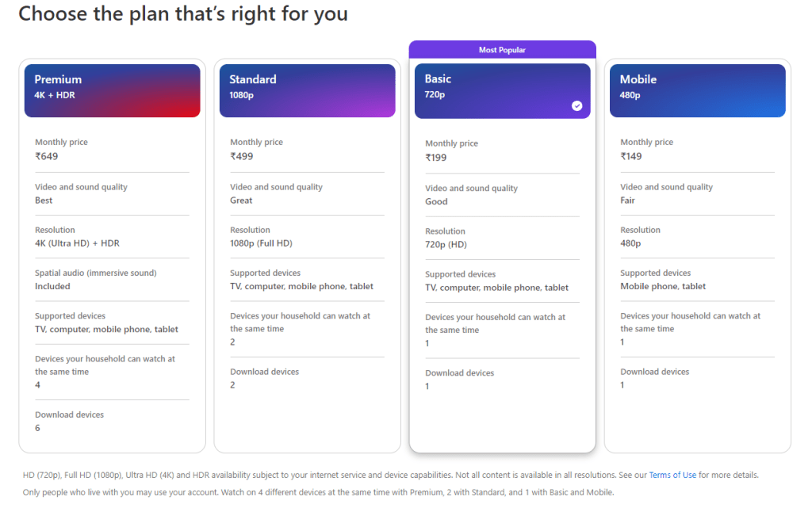Click the Mobile ₹149 monthly price
This screenshot has width=812, height=508.
(x=631, y=156)
